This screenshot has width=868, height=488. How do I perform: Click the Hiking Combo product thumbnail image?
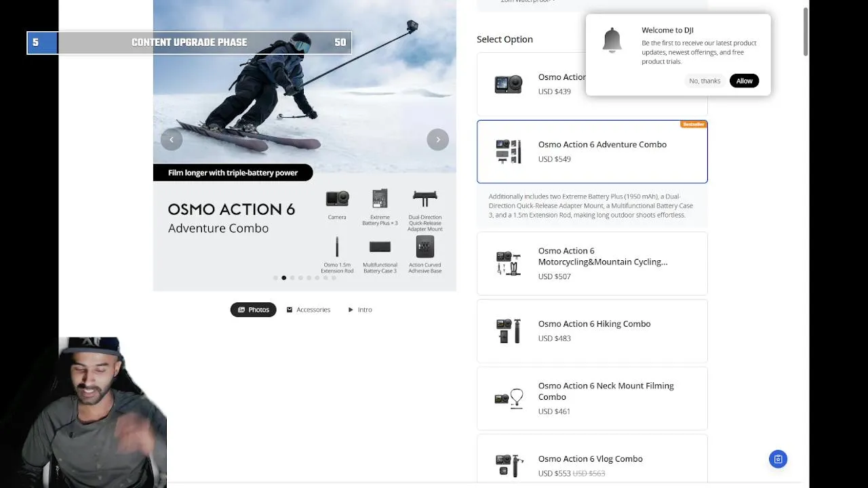509,331
